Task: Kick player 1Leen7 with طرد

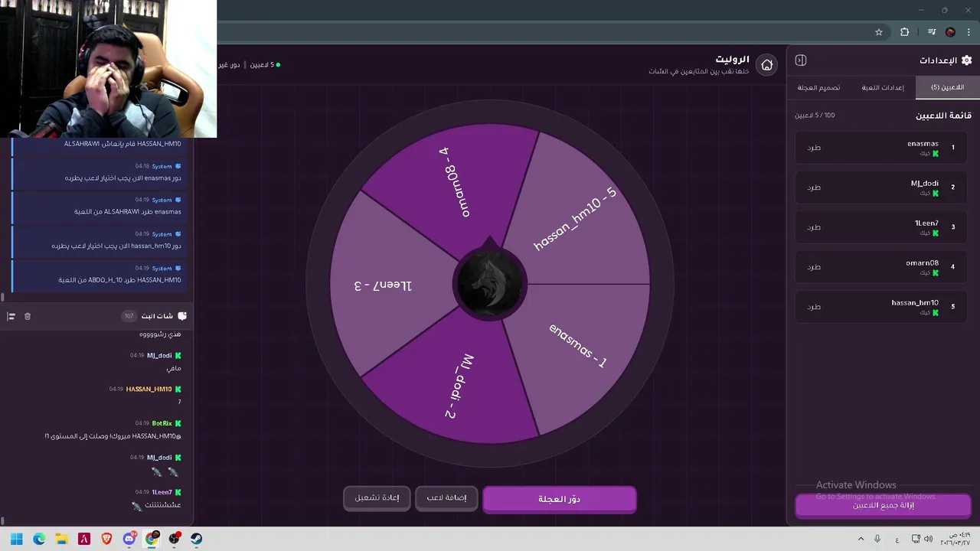Action: (x=814, y=227)
